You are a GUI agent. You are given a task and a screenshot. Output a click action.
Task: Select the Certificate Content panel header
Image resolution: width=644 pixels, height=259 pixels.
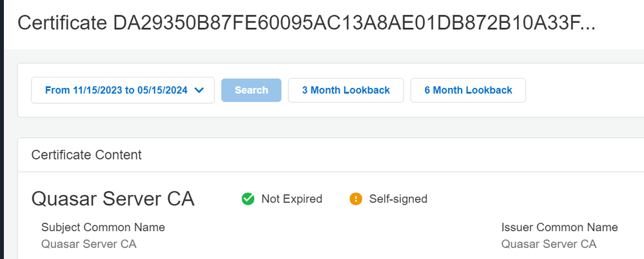[86, 155]
